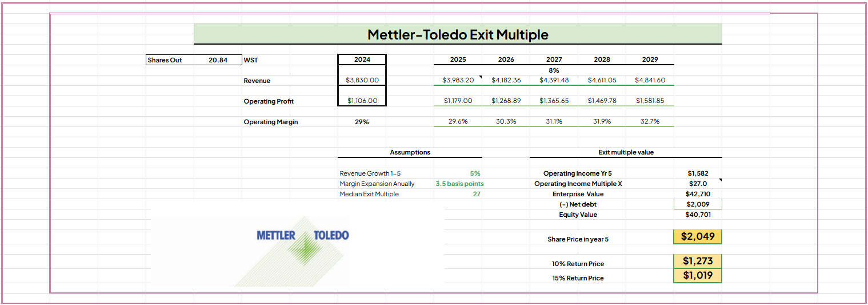Select the $1,019 return price cell

[x=698, y=275]
